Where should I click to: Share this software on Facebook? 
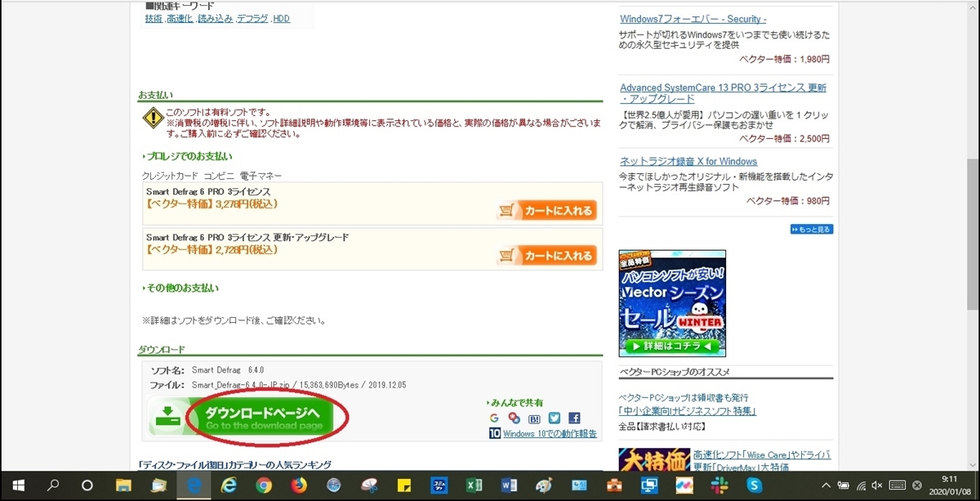[x=574, y=418]
